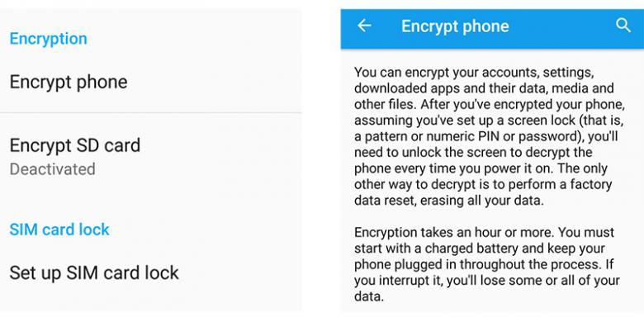
Task: Click the phrase 'downloaded apps and their data'
Action: pos(448,88)
